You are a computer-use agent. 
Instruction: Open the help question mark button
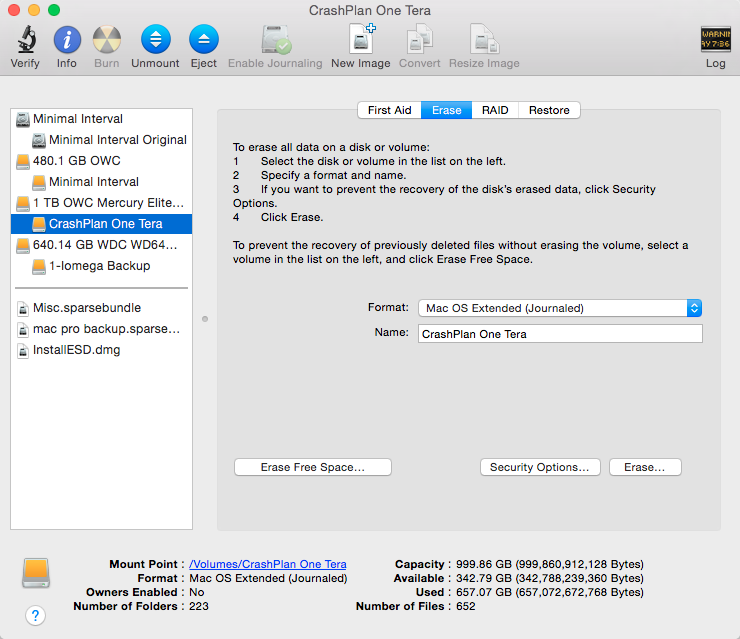coord(35,615)
